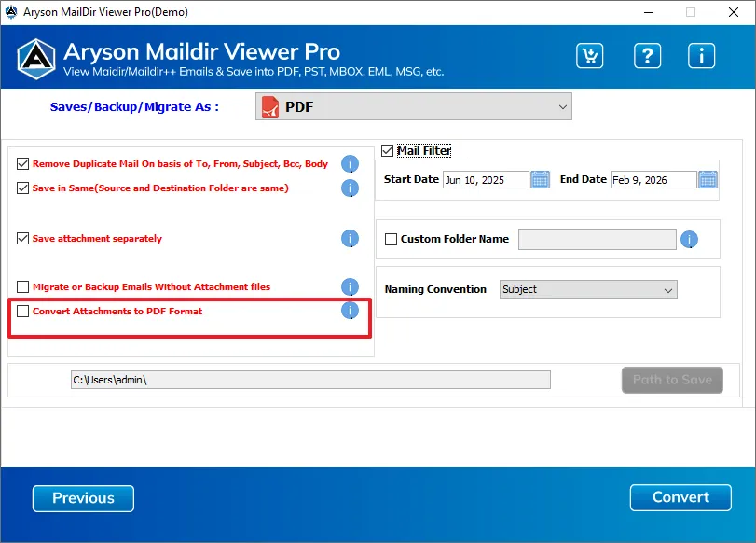Click the PDF format icon in dropdown

coord(270,106)
